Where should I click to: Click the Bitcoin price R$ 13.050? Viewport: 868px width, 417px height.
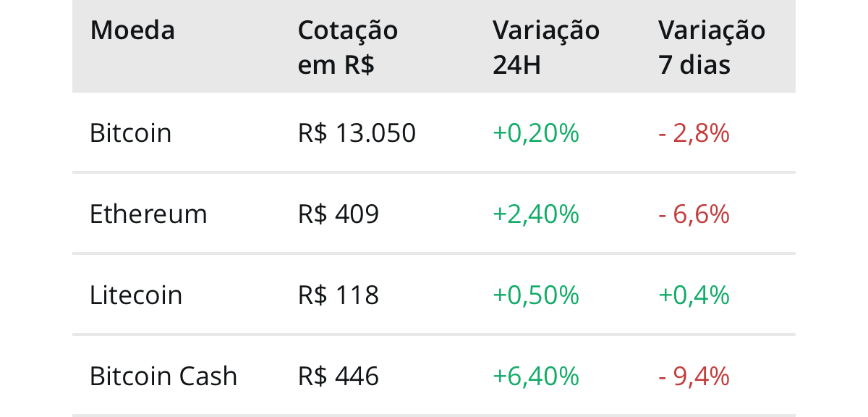357,133
